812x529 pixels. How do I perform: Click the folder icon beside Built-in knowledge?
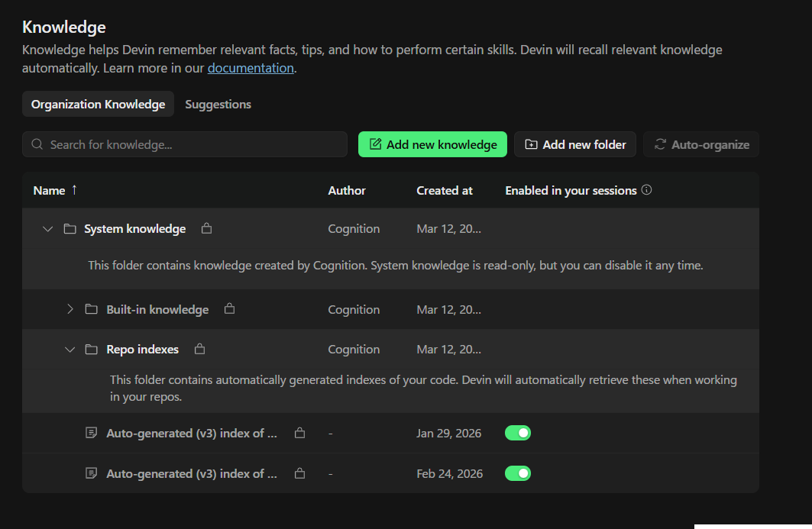point(92,309)
